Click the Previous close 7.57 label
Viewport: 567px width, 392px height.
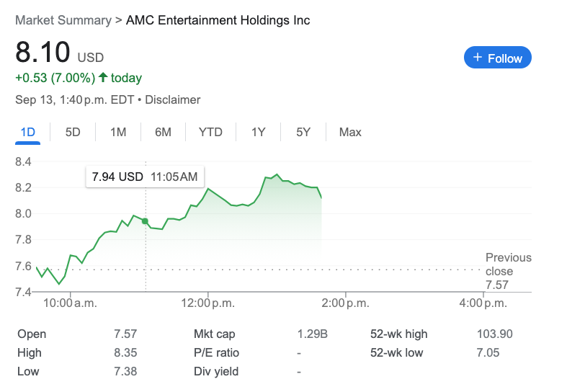(x=509, y=271)
